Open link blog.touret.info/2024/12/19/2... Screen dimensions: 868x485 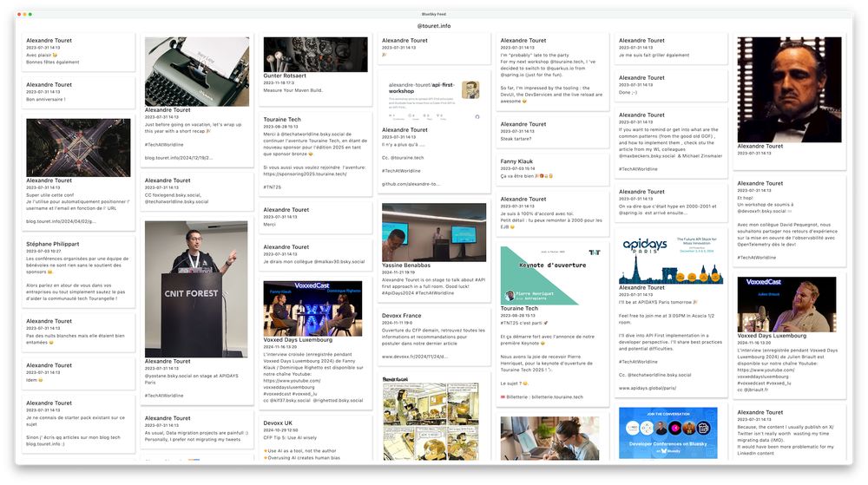[x=178, y=158]
